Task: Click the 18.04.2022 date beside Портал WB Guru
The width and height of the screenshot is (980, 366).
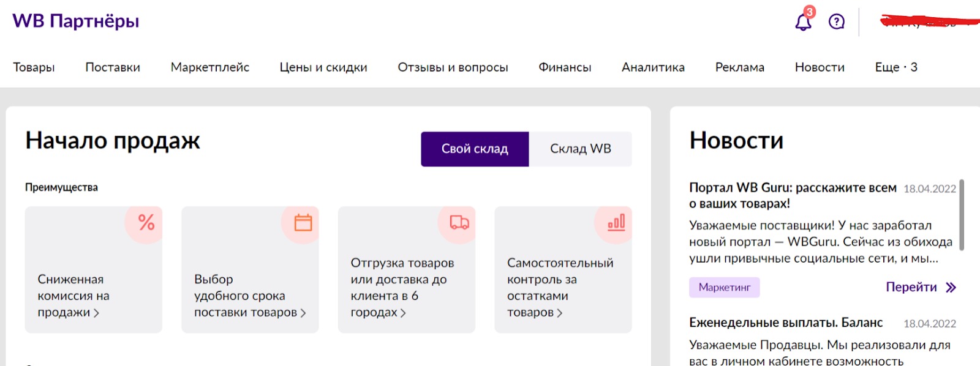Action: (x=930, y=189)
